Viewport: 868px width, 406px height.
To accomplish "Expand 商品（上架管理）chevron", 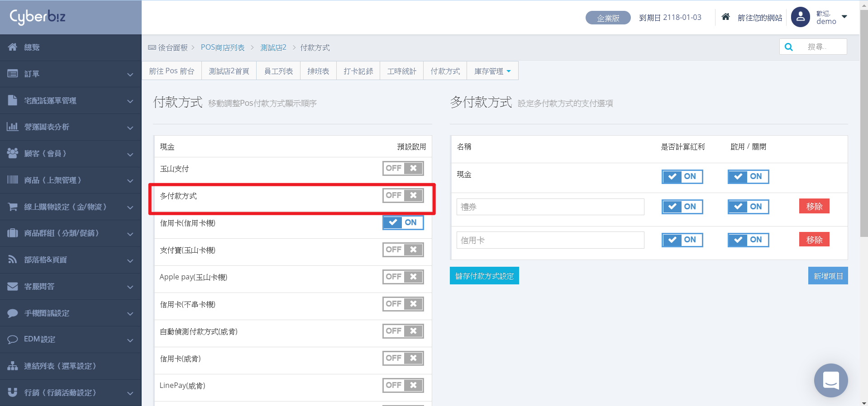I will 130,181.
